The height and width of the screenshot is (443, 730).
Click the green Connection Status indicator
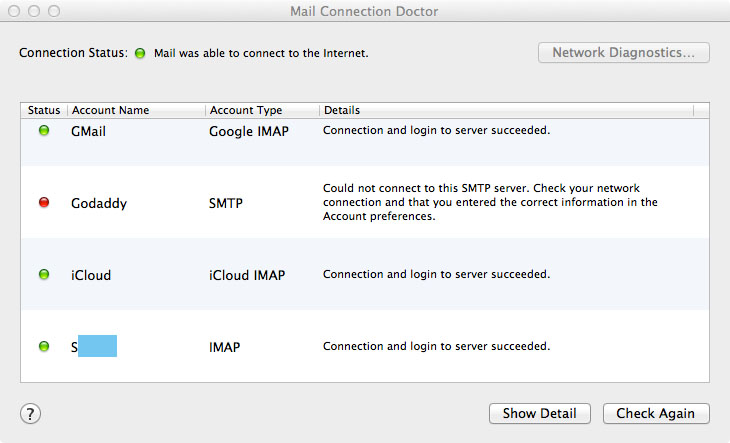[140, 52]
